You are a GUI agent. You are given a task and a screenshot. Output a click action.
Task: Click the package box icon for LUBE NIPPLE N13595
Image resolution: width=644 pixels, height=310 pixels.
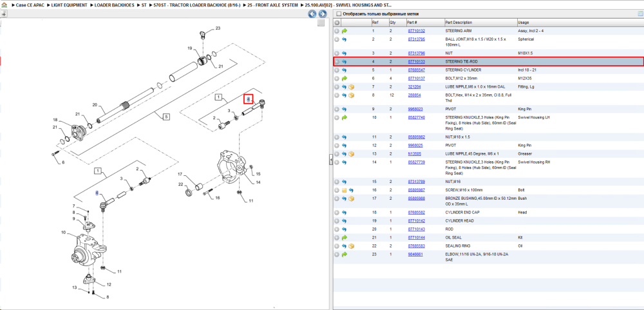point(351,154)
